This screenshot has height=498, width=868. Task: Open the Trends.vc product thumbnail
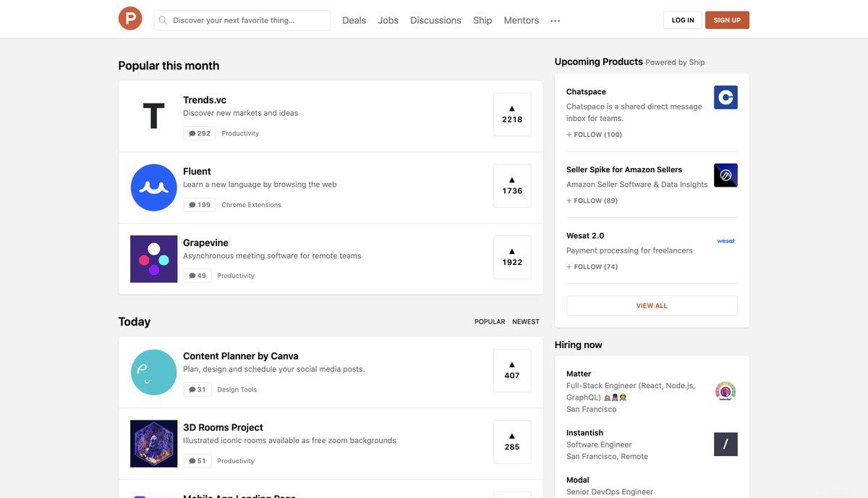point(153,114)
